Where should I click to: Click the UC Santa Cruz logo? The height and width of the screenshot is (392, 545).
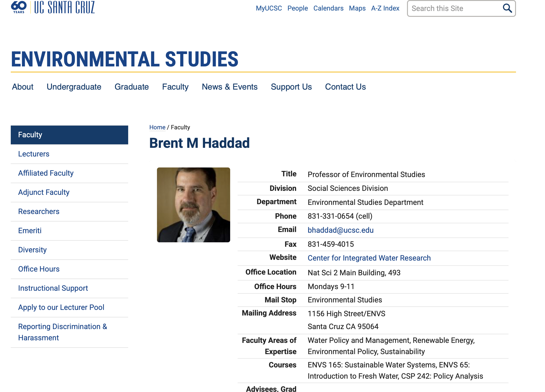pyautogui.click(x=64, y=7)
